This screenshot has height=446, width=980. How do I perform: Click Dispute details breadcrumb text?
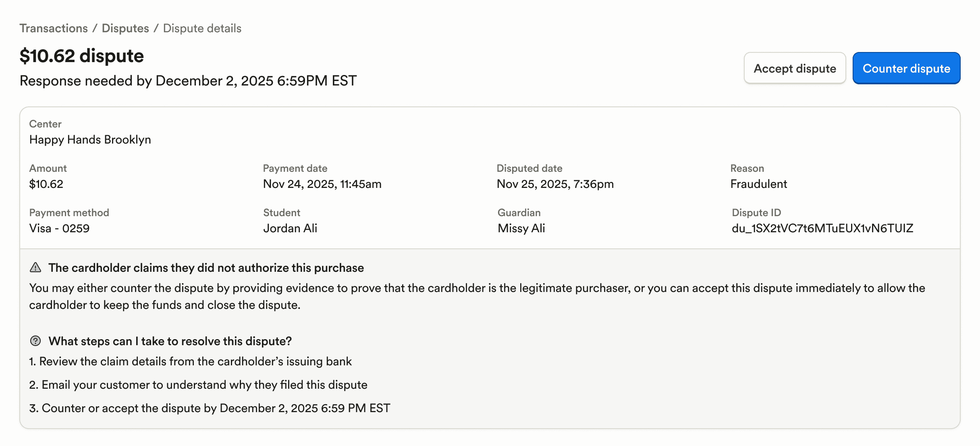(202, 28)
